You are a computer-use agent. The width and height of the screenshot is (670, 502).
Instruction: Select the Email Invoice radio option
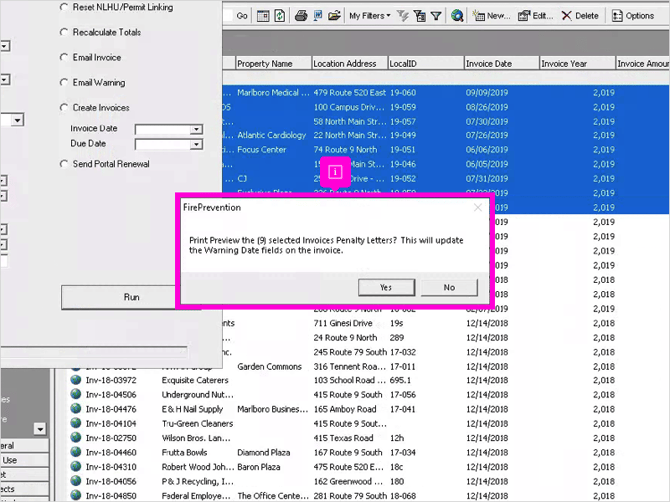coord(64,57)
